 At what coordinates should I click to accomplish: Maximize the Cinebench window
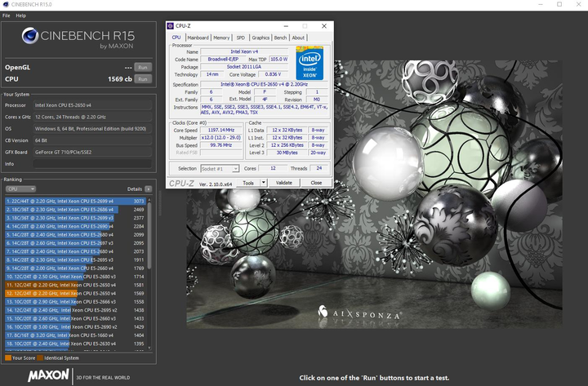559,5
